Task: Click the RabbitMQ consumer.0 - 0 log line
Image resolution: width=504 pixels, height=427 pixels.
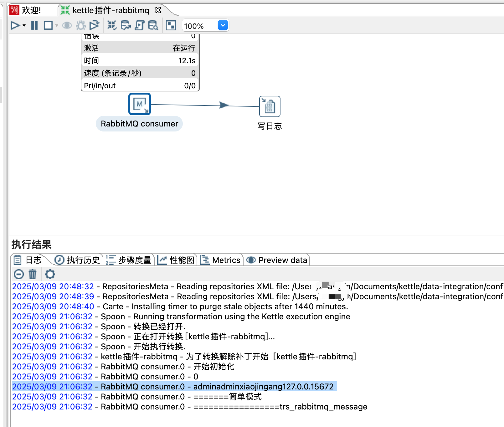Action: coord(105,377)
